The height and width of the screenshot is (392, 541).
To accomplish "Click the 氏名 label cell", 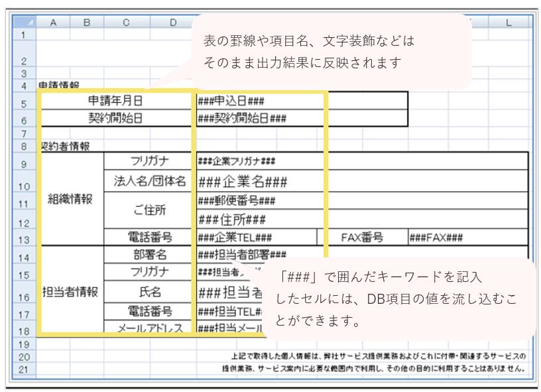I will 150,292.
